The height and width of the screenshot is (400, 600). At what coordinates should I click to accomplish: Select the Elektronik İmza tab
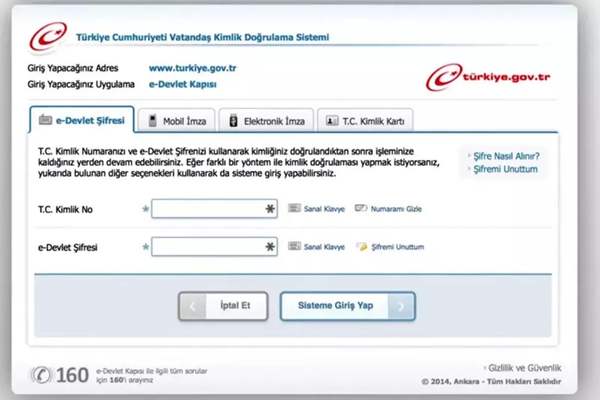(x=266, y=121)
